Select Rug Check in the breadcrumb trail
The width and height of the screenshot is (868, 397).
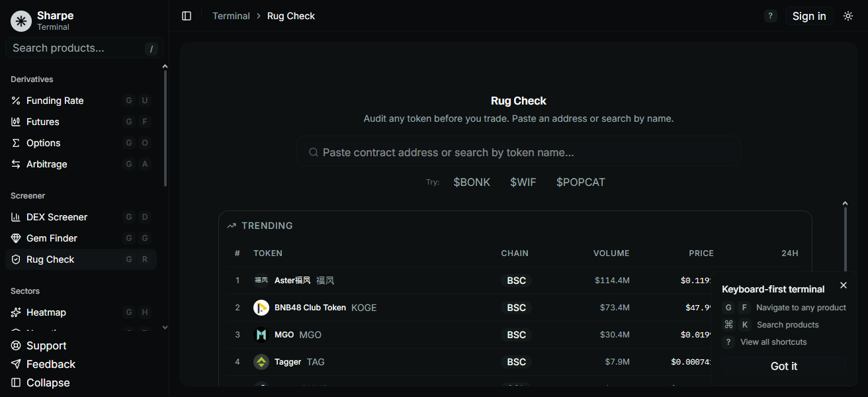click(290, 15)
